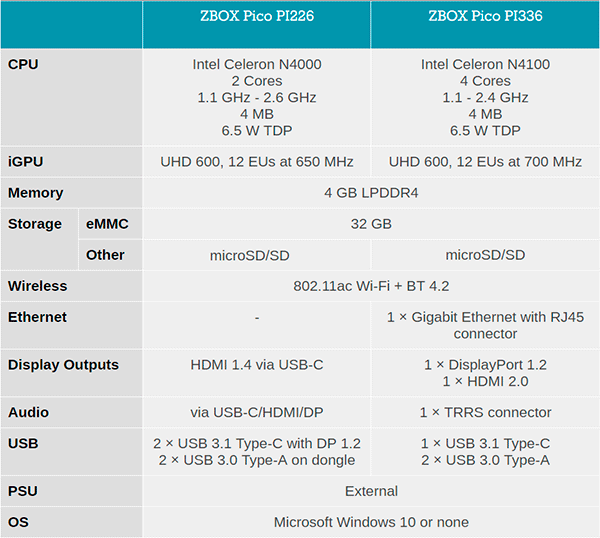Click the 802.11ac Wi-Fi + BT 4.2 cell
600x538 pixels.
[371, 286]
